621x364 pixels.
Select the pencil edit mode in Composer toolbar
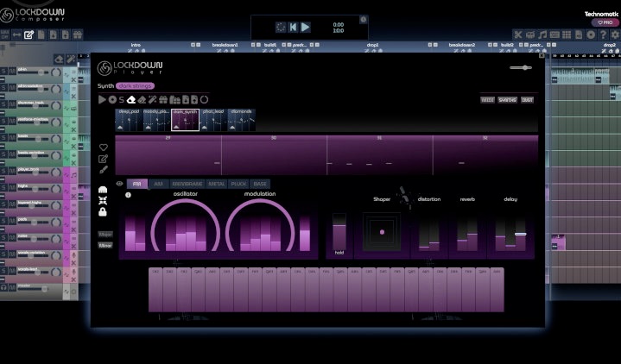coord(29,35)
